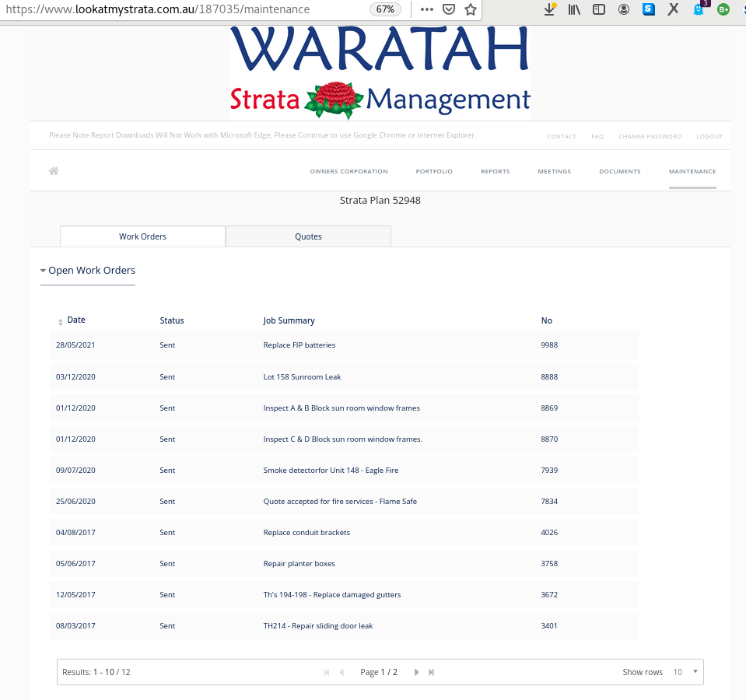The width and height of the screenshot is (746, 700).
Task: Click the Logout link
Action: (x=709, y=136)
